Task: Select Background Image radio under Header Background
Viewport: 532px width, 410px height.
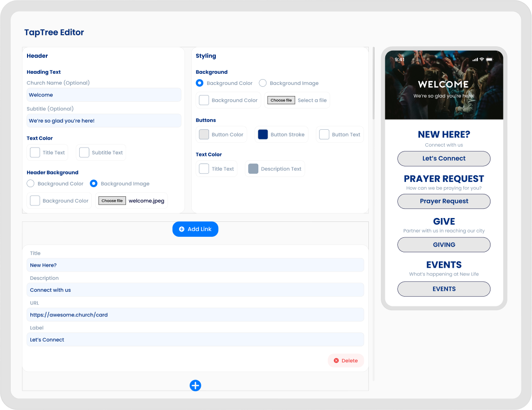Action: (94, 183)
